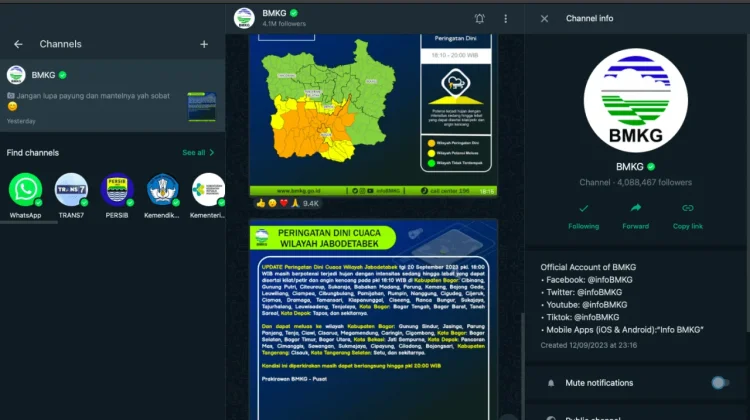This screenshot has width=750, height=420.
Task: Close the Channel info panel
Action: pos(544,19)
